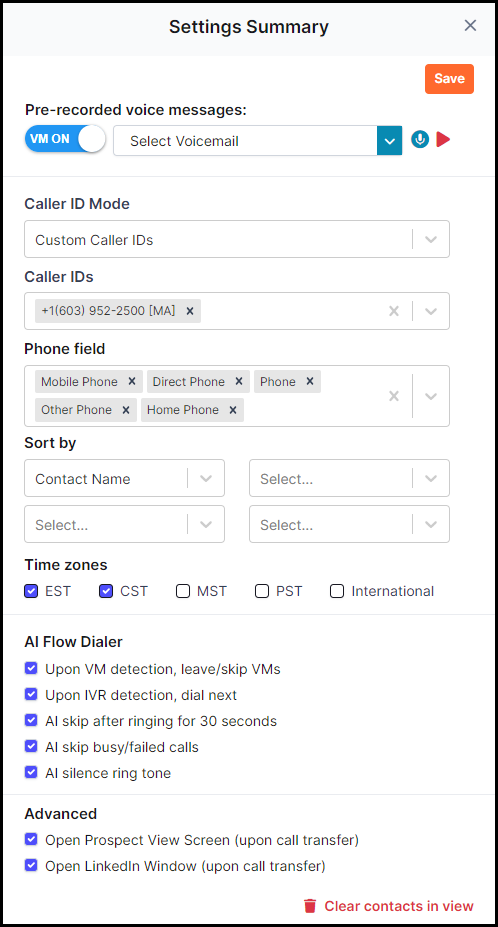Click Clear contacts in view link
This screenshot has width=498, height=927.
(389, 906)
